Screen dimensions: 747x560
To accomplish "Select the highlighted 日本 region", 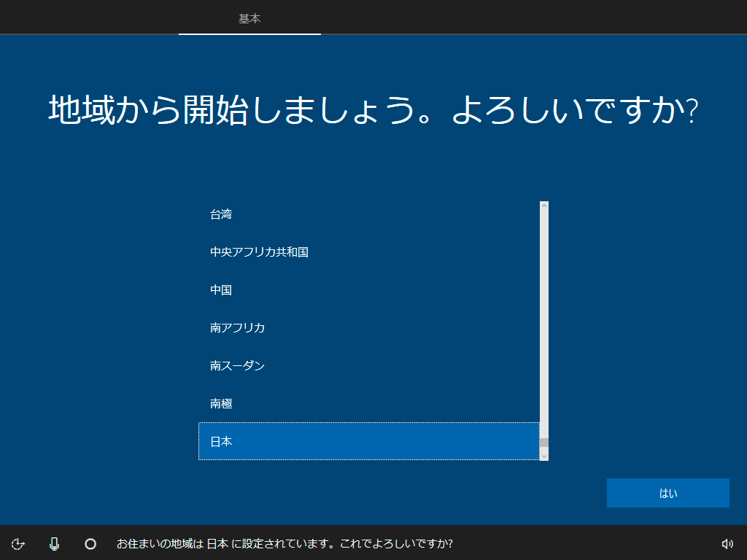I will click(368, 442).
